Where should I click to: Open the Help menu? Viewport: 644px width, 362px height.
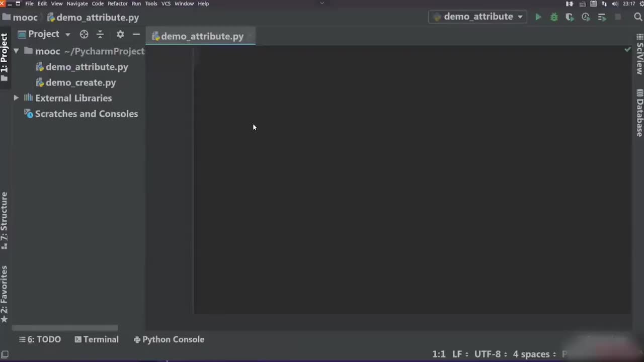tap(203, 4)
